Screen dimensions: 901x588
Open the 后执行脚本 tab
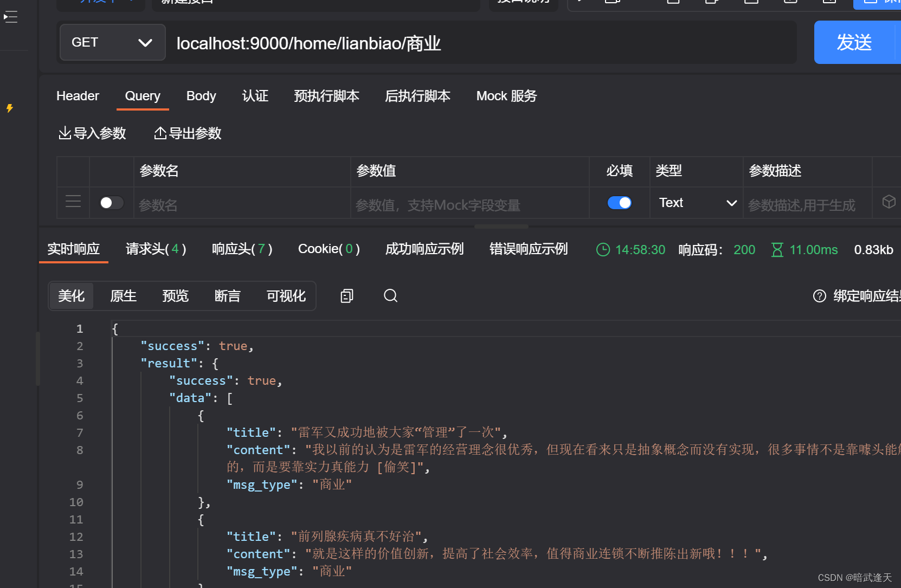click(417, 96)
